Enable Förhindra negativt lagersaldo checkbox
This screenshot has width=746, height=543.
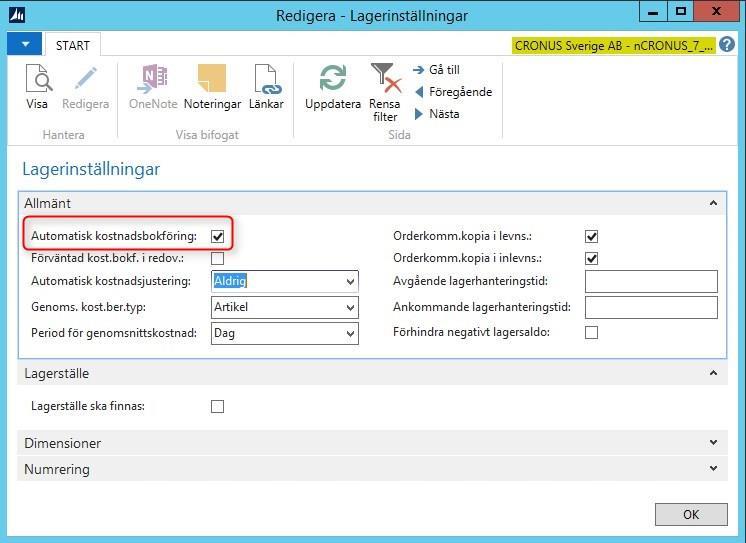click(591, 332)
